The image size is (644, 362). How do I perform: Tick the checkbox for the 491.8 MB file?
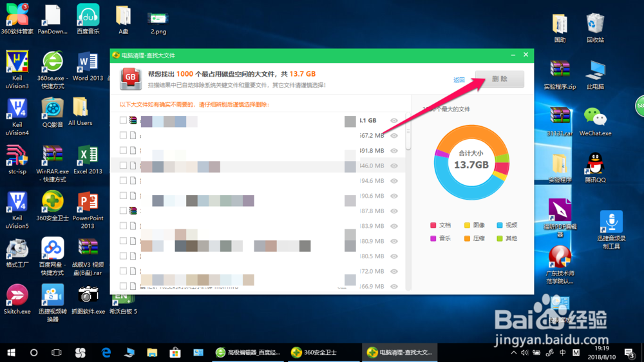123,150
